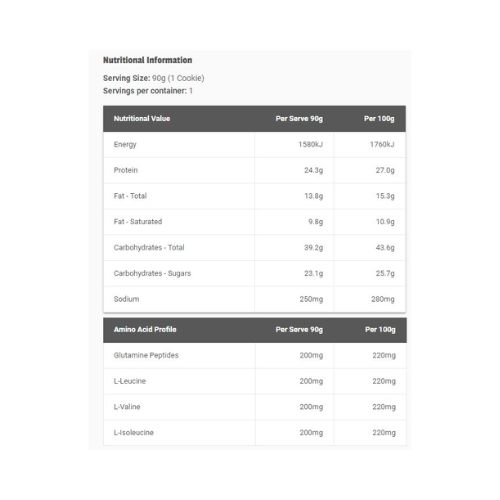The width and height of the screenshot is (500, 500).
Task: Select the Protein row label
Action: point(125,170)
